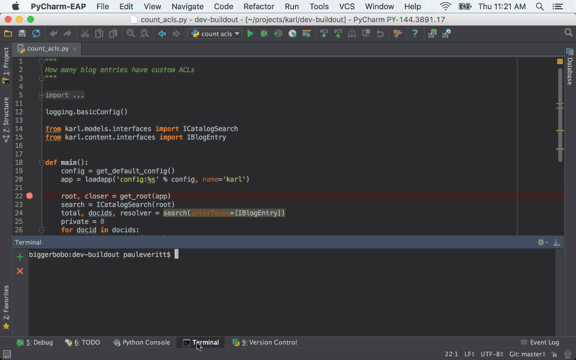Click the Terminal tool window button

point(201,342)
